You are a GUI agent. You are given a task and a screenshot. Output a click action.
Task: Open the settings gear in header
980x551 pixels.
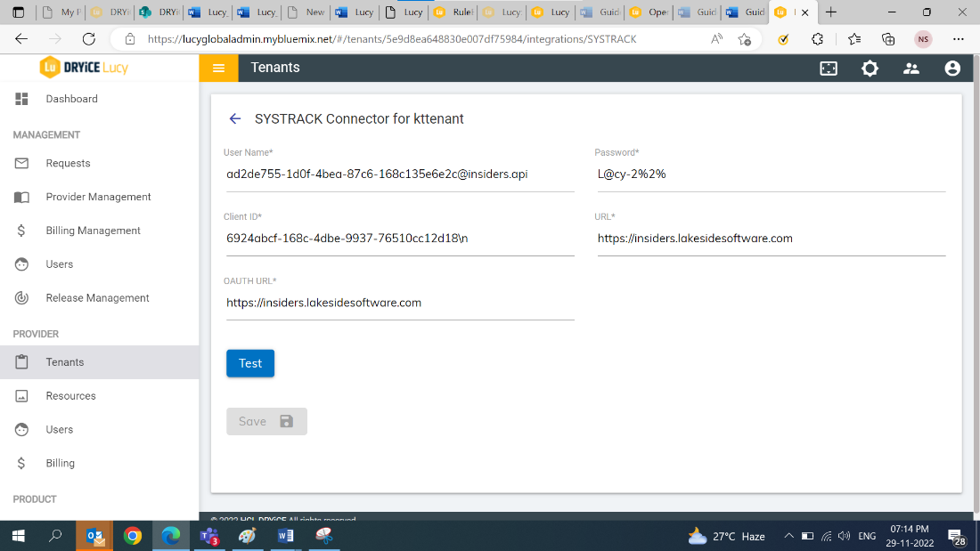[870, 68]
